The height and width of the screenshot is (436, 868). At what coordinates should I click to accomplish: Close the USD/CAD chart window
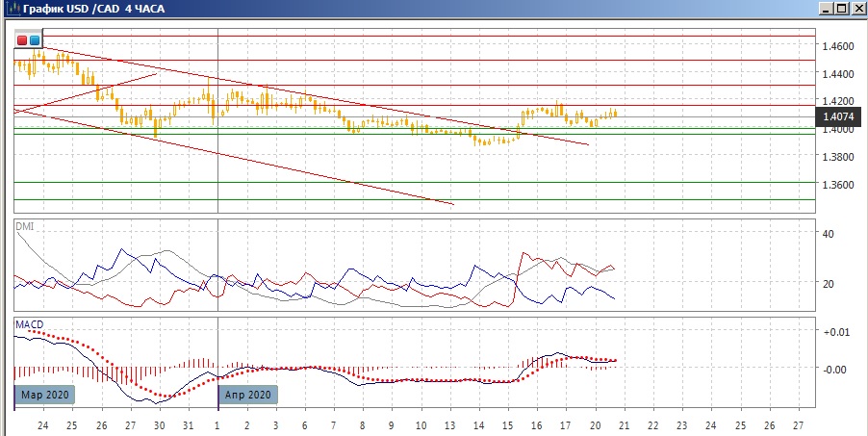856,9
